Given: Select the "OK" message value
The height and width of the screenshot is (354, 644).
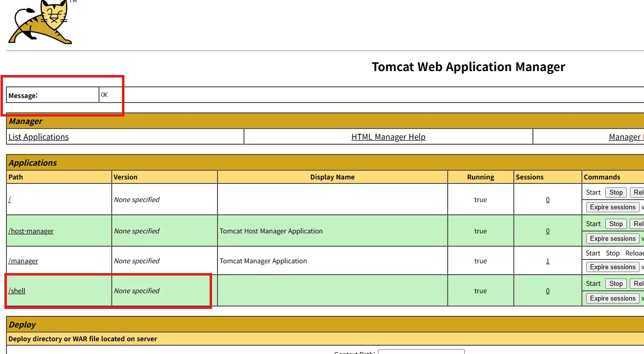Looking at the screenshot, I should click(x=104, y=95).
